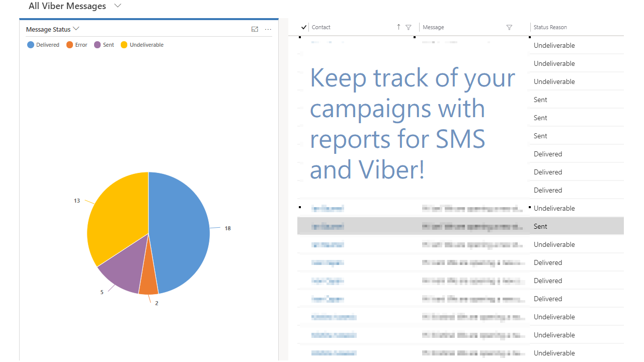Click the pie data label 2

pyautogui.click(x=156, y=303)
